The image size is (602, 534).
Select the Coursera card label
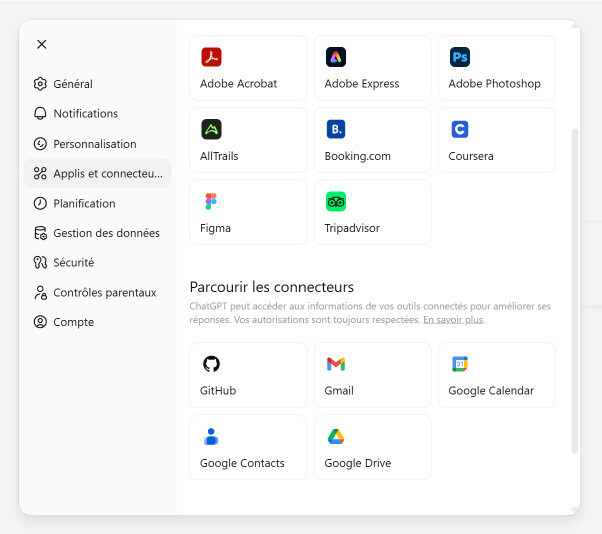point(471,156)
